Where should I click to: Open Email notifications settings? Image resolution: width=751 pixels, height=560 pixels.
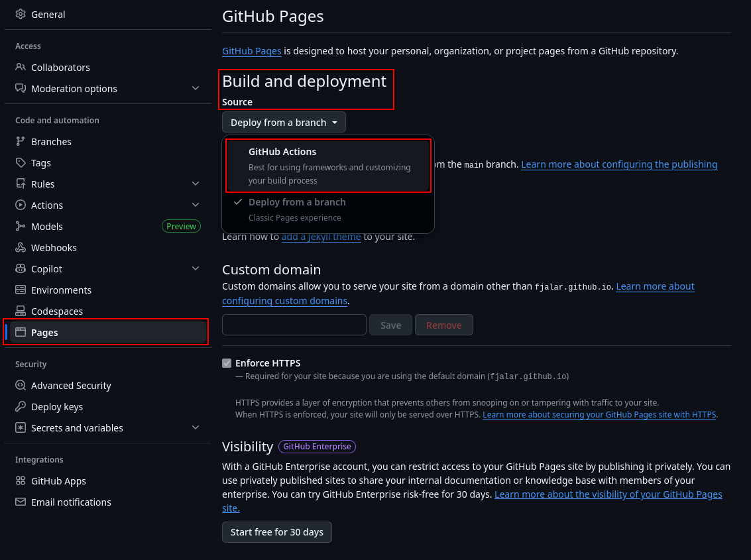[x=108, y=502]
